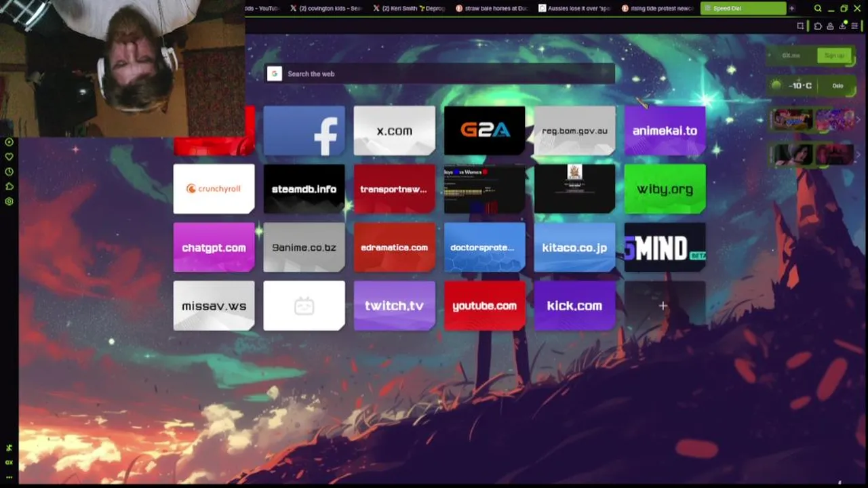This screenshot has width=868, height=488.
Task: Open second game thumbnail in top row
Action: (834, 120)
